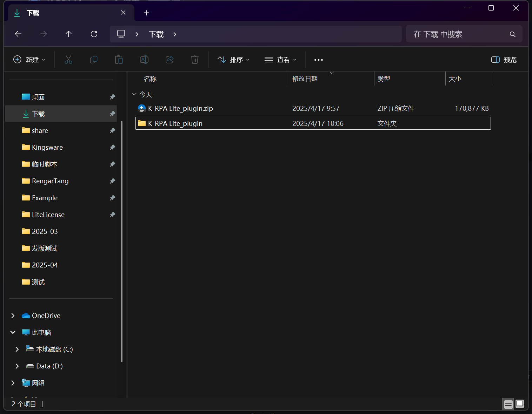Click the 在 下载 中搜索 search box
The width and height of the screenshot is (532, 414).
464,34
